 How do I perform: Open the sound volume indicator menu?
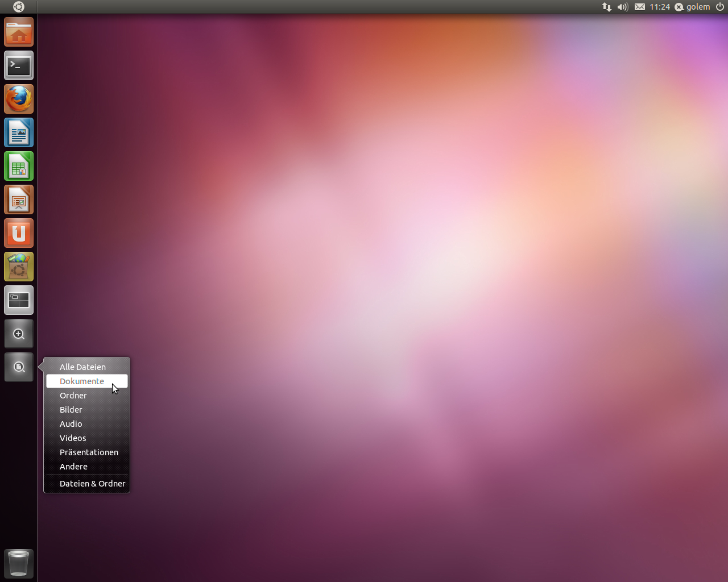pos(623,7)
